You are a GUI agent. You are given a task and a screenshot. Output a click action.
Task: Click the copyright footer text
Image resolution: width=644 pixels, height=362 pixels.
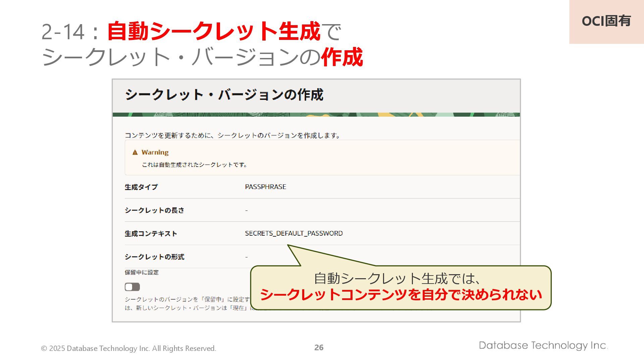pos(128,348)
